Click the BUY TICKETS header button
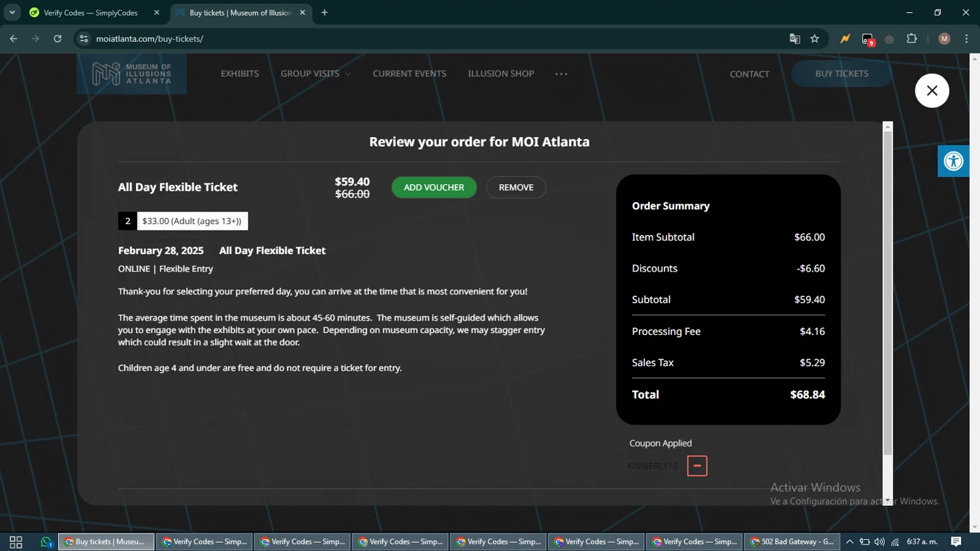The width and height of the screenshot is (980, 551). (841, 74)
